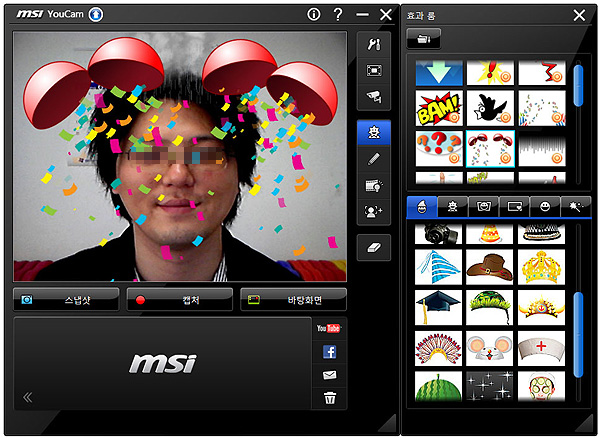
Task: Open the video clip lightbulb tool
Action: [x=373, y=186]
